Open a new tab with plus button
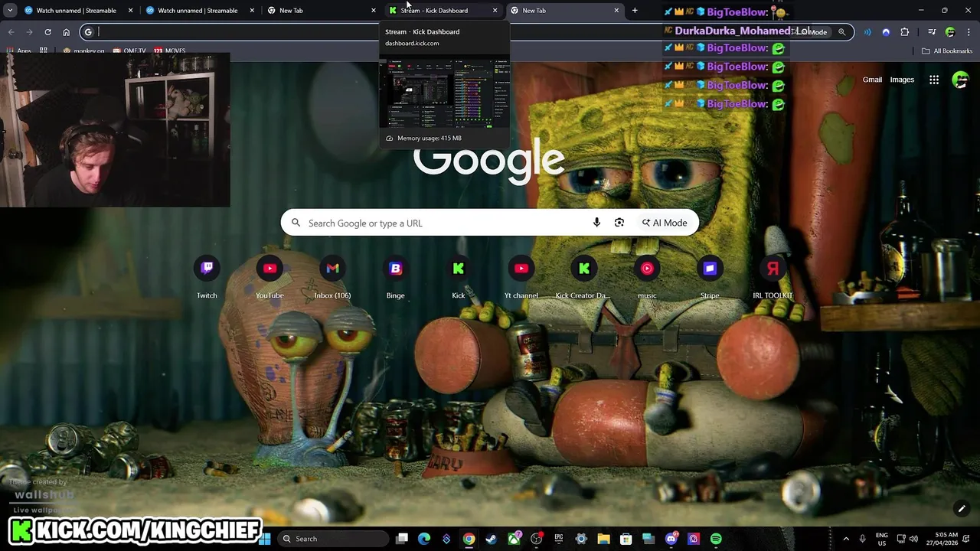Viewport: 980px width, 551px height. (x=635, y=11)
